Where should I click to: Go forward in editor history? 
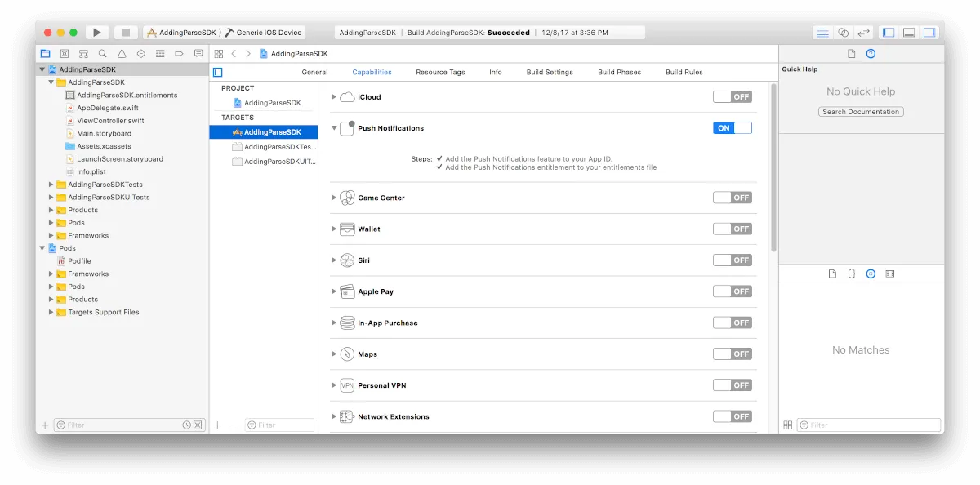pos(248,53)
